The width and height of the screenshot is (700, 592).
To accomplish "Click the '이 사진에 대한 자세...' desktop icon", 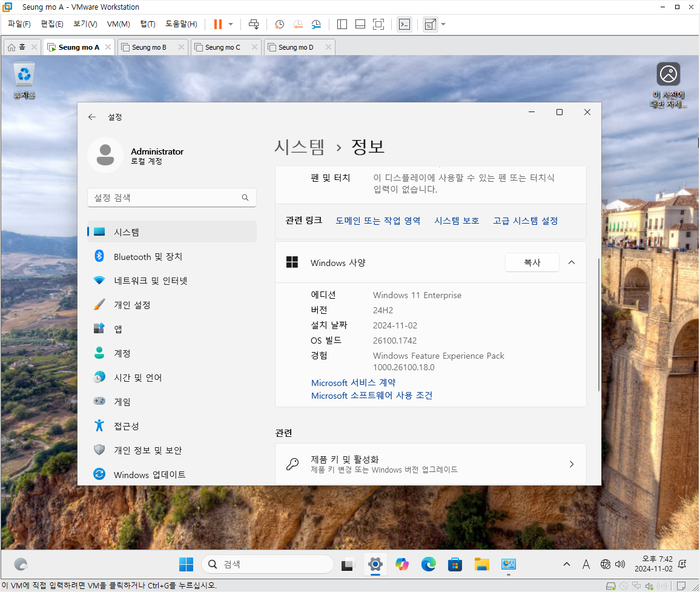I will [669, 85].
